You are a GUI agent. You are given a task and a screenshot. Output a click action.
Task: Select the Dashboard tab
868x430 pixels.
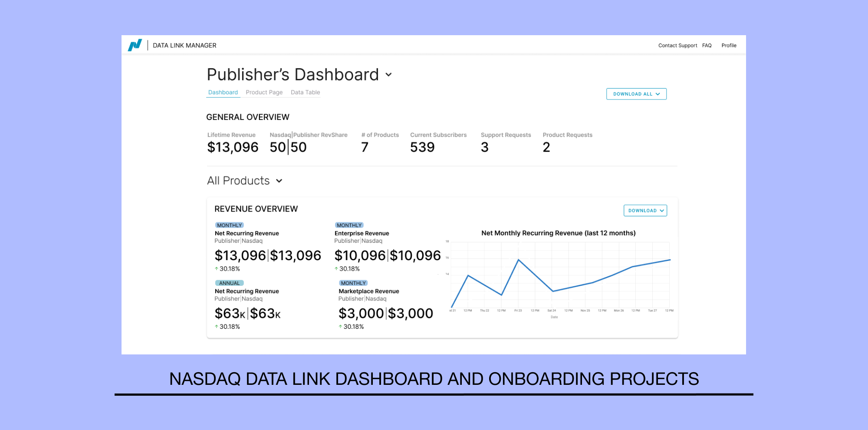[223, 93]
